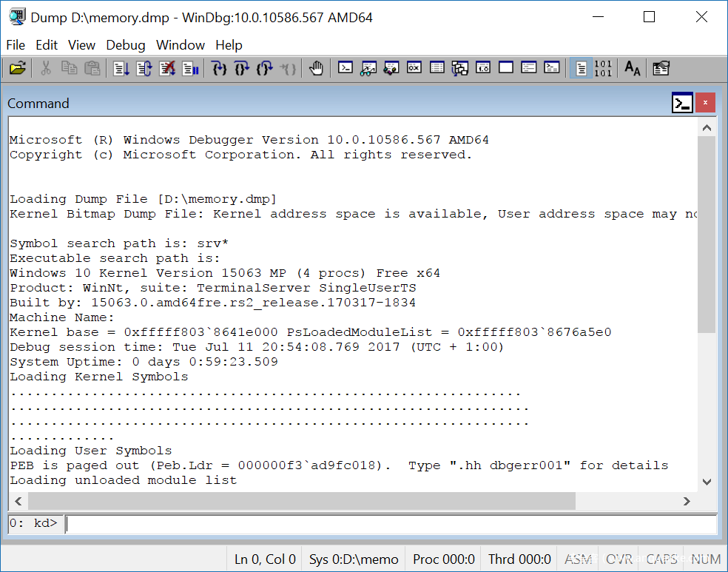The image size is (728, 572).
Task: Click the Cut scissors toolbar icon
Action: point(46,68)
